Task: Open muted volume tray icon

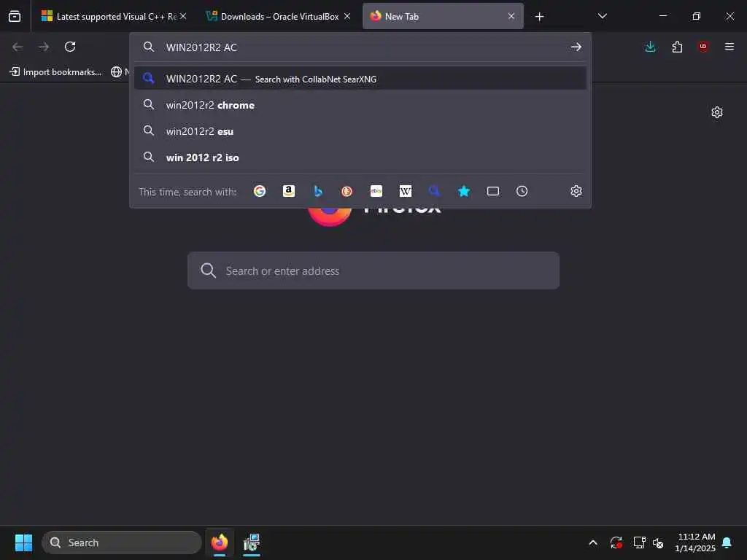Action: [x=659, y=542]
